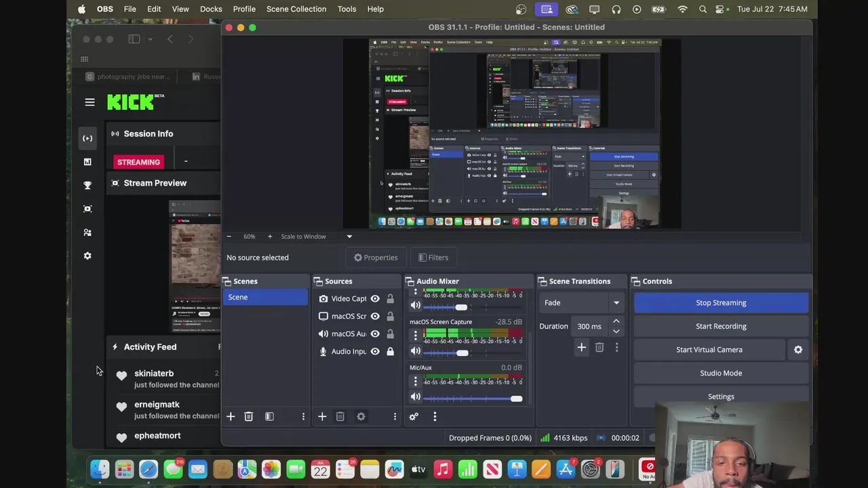868x488 pixels.
Task: Open Kick hamburger menu in browser window
Action: tap(90, 102)
